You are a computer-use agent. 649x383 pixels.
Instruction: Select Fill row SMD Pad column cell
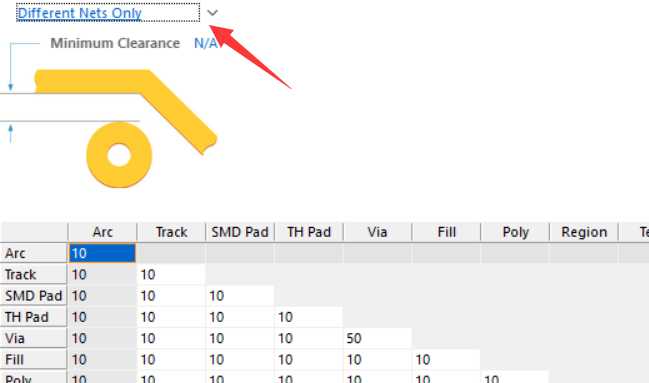pyautogui.click(x=240, y=360)
